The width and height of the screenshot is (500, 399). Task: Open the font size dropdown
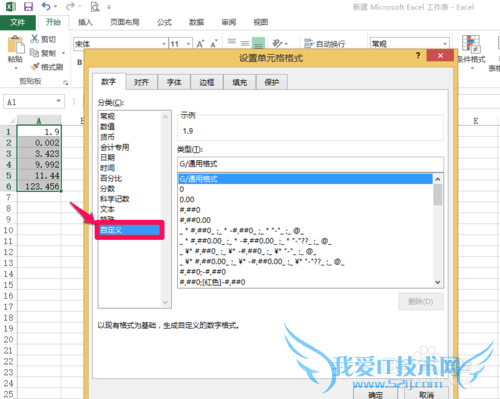pos(188,44)
